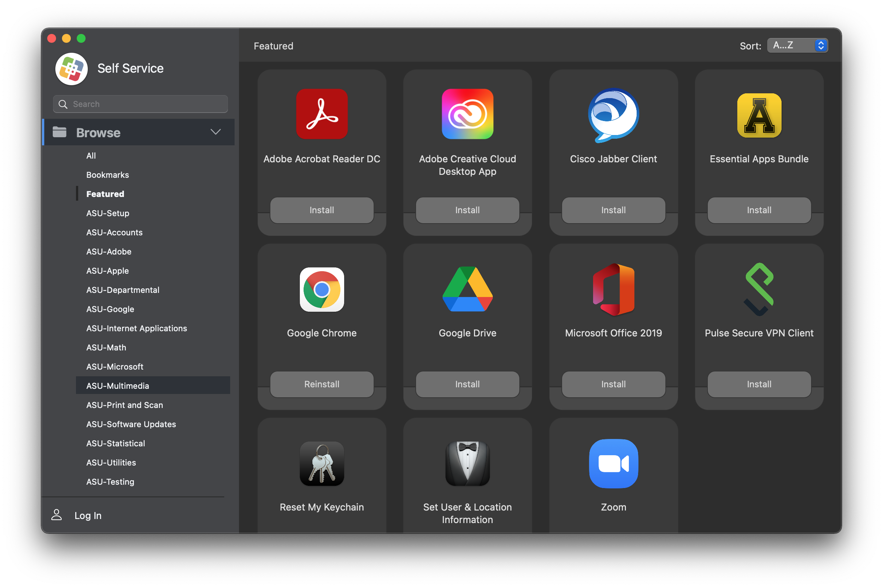Install Google Drive
Viewport: 883px width, 588px height.
click(x=467, y=384)
